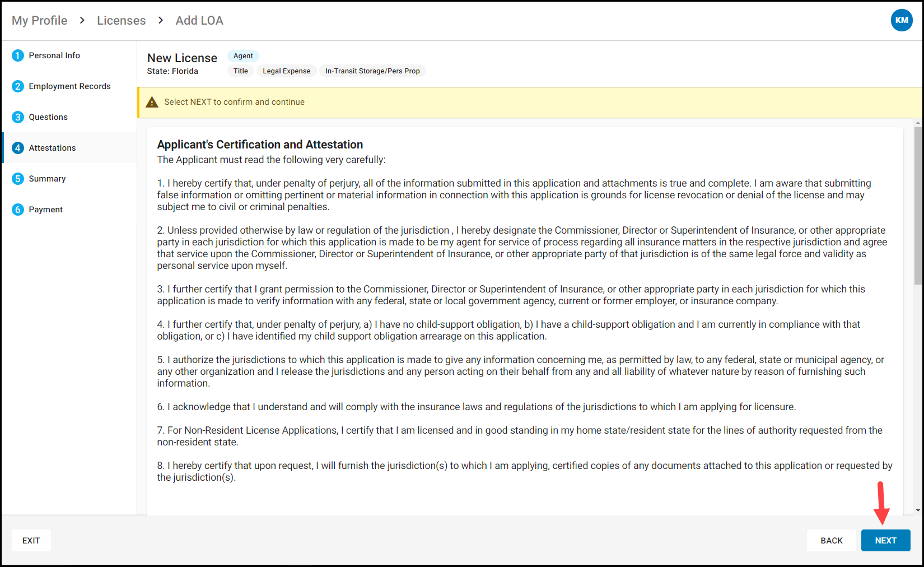
Task: Click EXIT to leave the application
Action: [x=31, y=540]
